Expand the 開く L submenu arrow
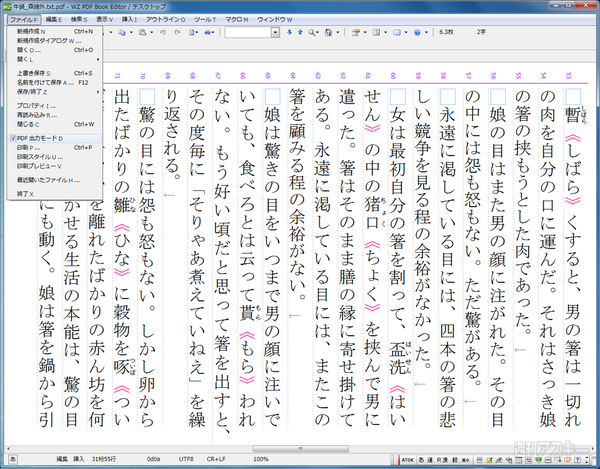 coord(98,59)
